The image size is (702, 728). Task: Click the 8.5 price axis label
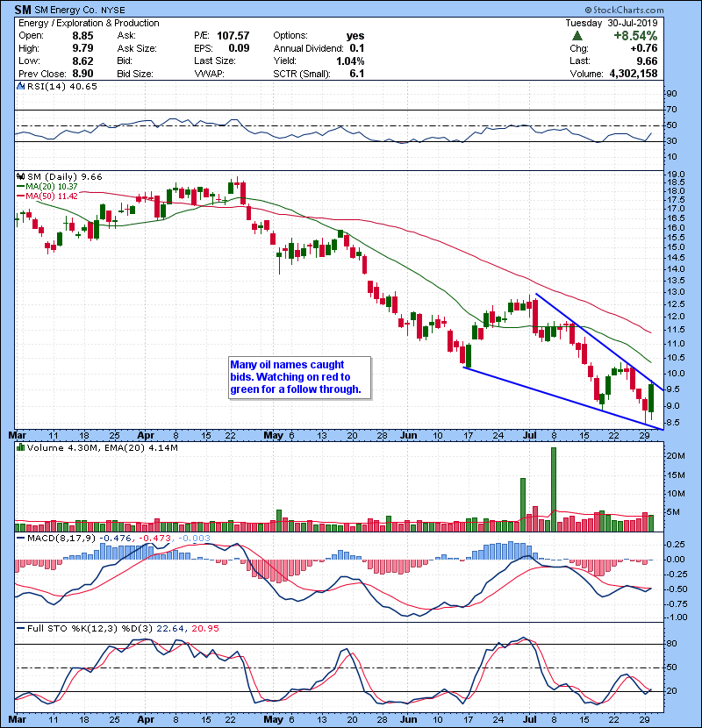click(x=675, y=423)
